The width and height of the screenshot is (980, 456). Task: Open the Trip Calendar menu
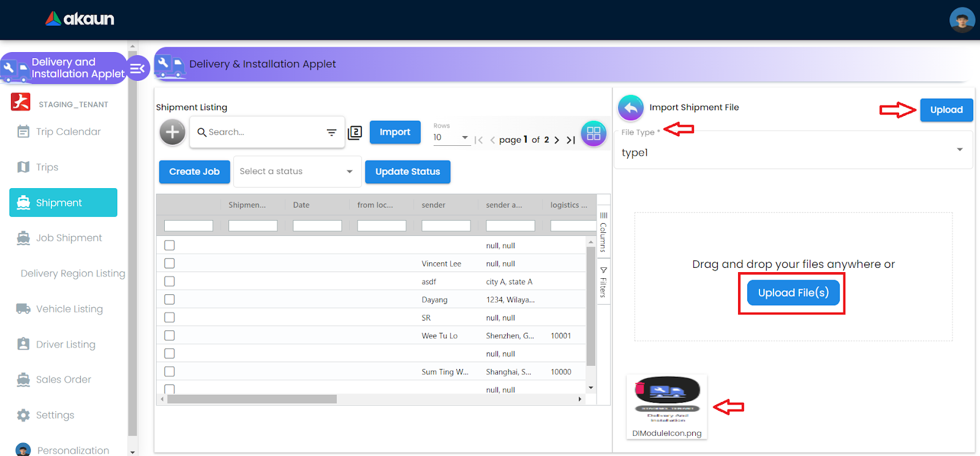click(x=68, y=132)
